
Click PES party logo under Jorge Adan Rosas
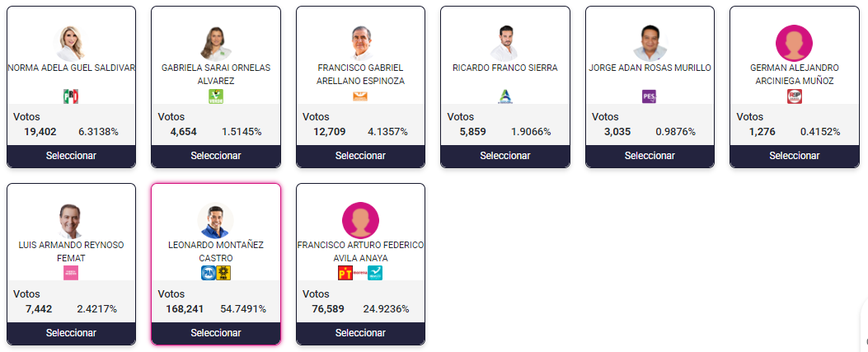pos(650,96)
